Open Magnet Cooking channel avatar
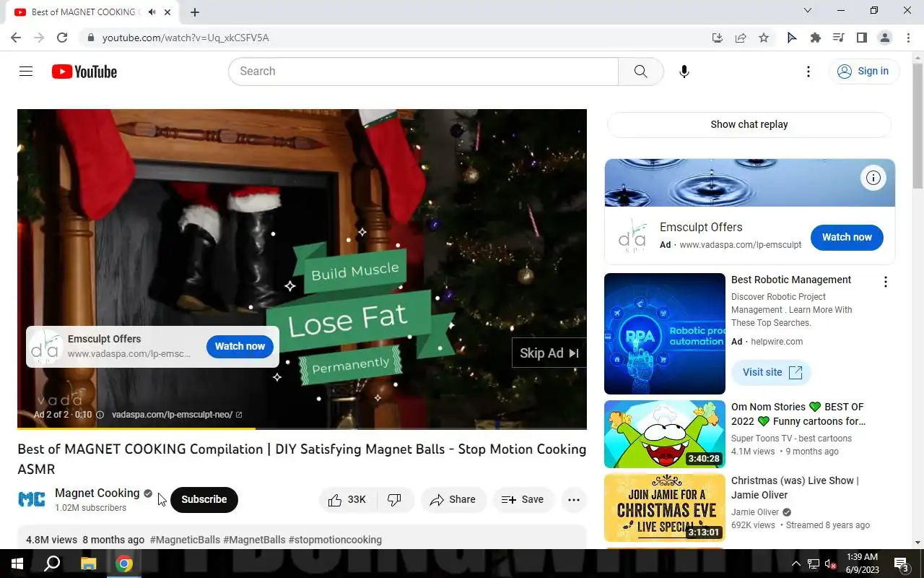This screenshot has height=578, width=924. point(32,500)
